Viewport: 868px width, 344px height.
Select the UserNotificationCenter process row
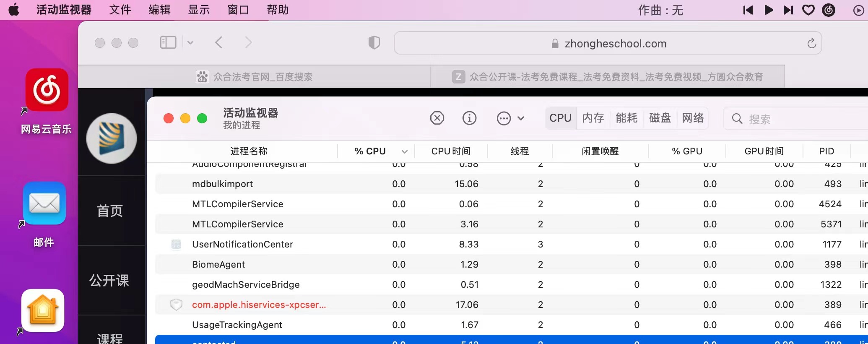tap(242, 244)
